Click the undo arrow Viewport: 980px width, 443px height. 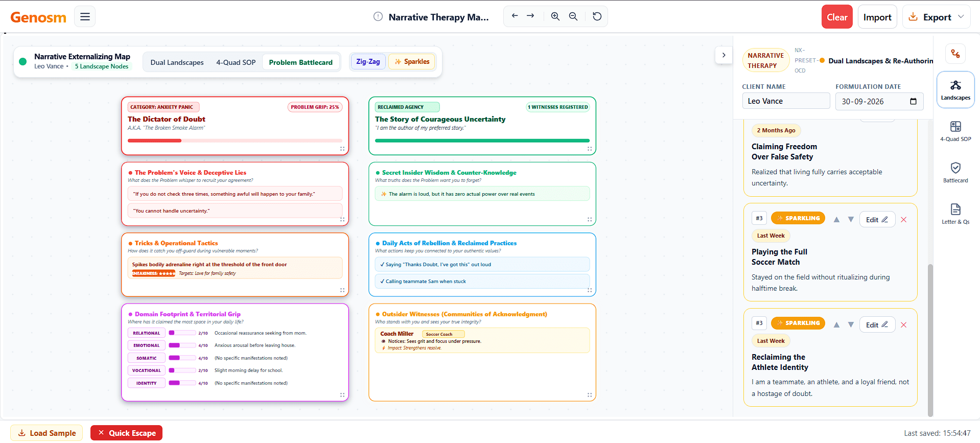[515, 16]
